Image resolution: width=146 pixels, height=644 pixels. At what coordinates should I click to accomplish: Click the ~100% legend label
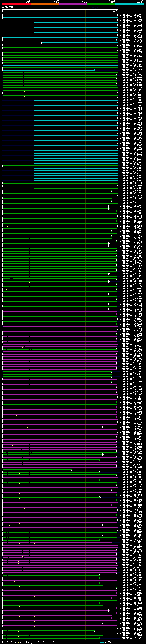140,2
